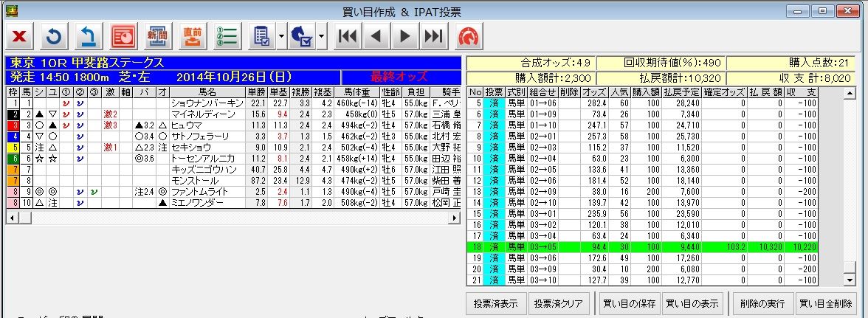This screenshot has height=318, width=868.
Task: Open the red pie-chart report icon
Action: (x=124, y=36)
